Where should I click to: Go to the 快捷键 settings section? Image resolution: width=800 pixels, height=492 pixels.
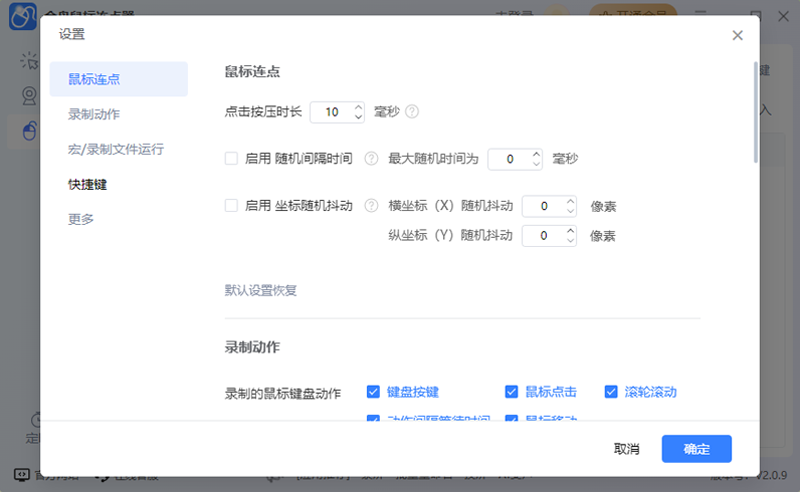87,184
